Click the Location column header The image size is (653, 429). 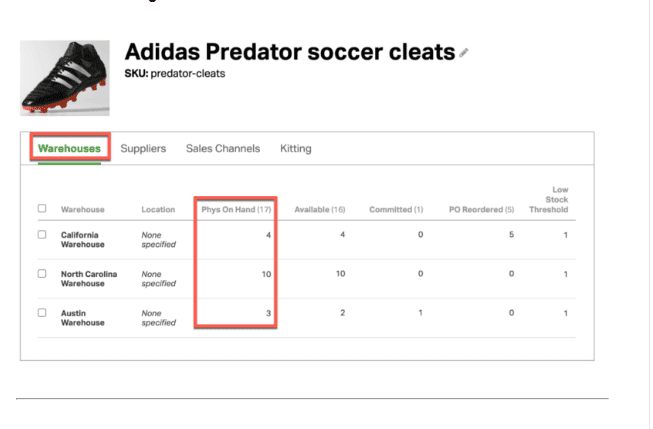(158, 210)
